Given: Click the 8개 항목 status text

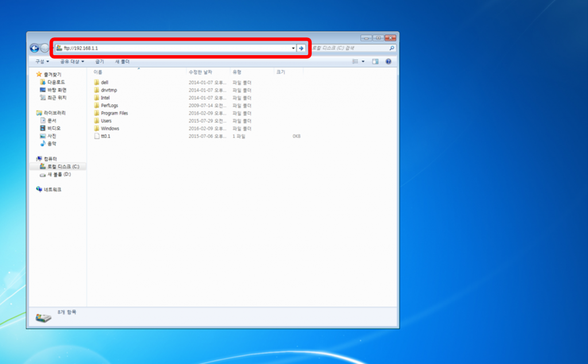Looking at the screenshot, I should pos(67,312).
